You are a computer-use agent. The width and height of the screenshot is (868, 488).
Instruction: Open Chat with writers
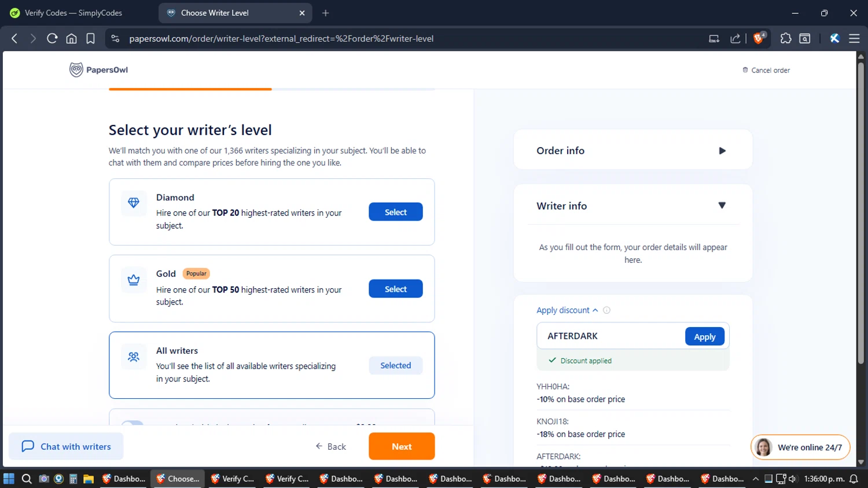[66, 446]
